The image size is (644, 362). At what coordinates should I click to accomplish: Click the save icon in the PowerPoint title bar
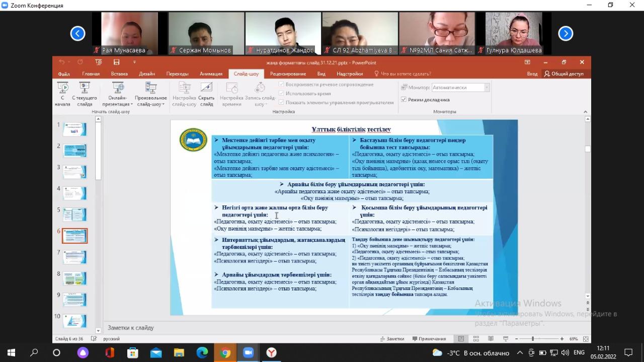(x=116, y=62)
